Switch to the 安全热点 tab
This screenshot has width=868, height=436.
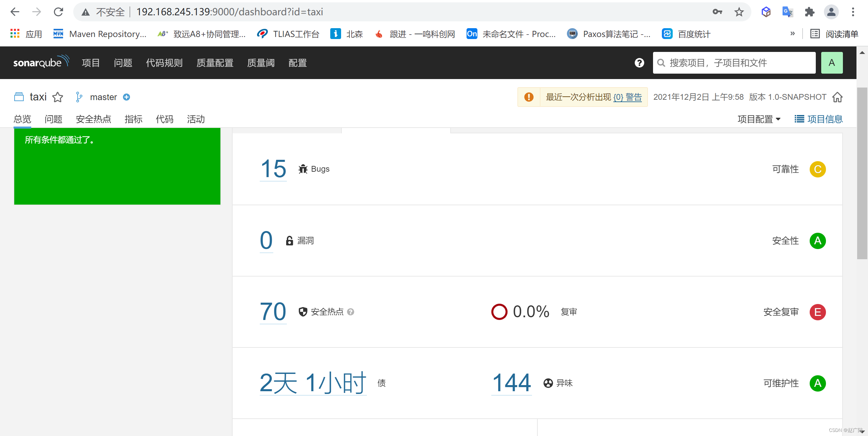[93, 119]
